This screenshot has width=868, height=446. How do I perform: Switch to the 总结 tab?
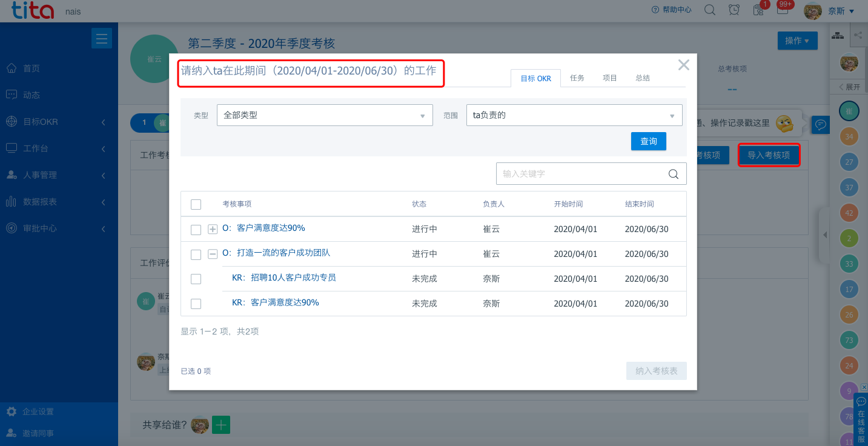click(643, 78)
